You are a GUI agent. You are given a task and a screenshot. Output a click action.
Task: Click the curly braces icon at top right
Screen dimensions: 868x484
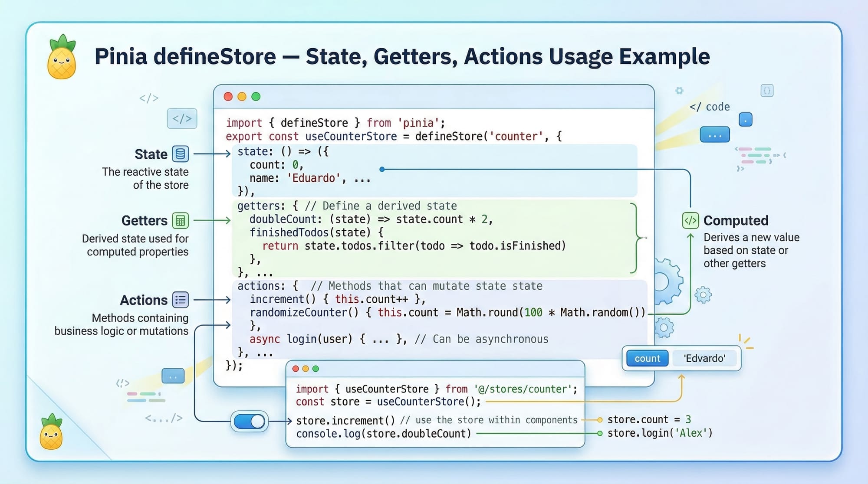point(767,91)
